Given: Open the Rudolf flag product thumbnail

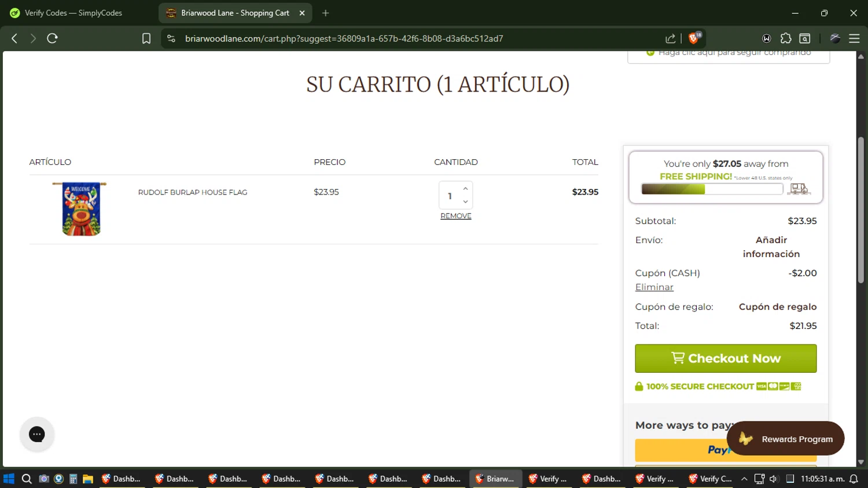Looking at the screenshot, I should point(80,208).
